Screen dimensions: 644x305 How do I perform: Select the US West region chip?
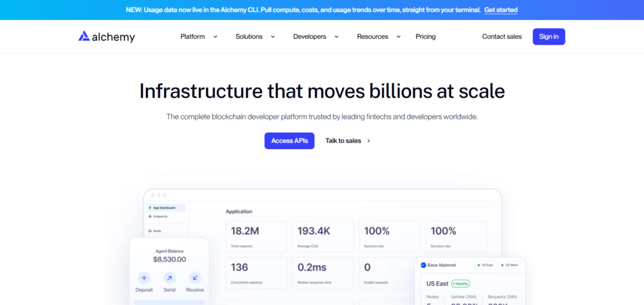point(509,265)
